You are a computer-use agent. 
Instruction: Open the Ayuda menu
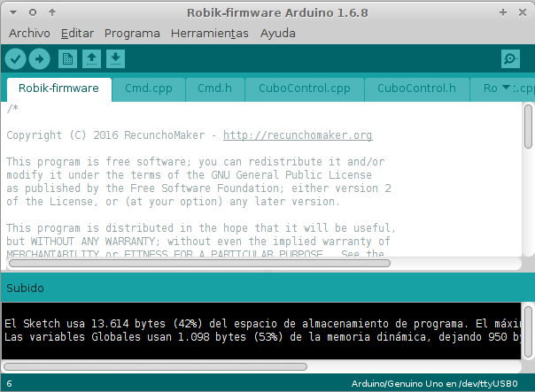coord(278,34)
